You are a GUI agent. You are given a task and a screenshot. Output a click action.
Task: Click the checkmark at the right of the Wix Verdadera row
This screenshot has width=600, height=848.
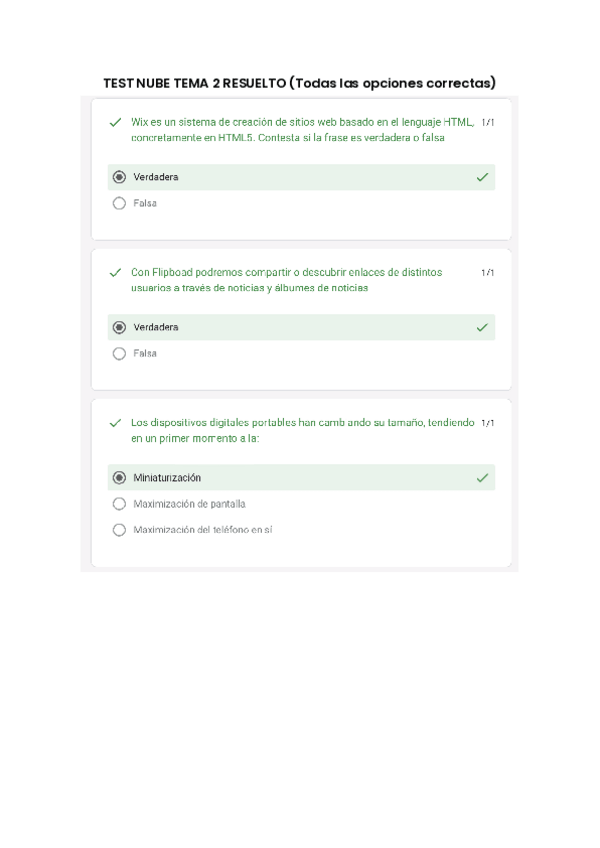482,177
